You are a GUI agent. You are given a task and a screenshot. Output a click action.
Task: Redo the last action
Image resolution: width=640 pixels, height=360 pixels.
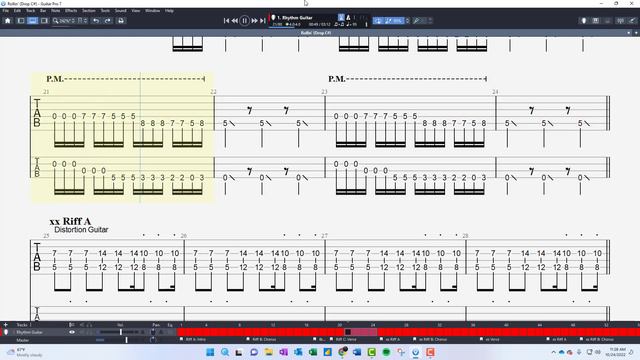(x=108, y=20)
